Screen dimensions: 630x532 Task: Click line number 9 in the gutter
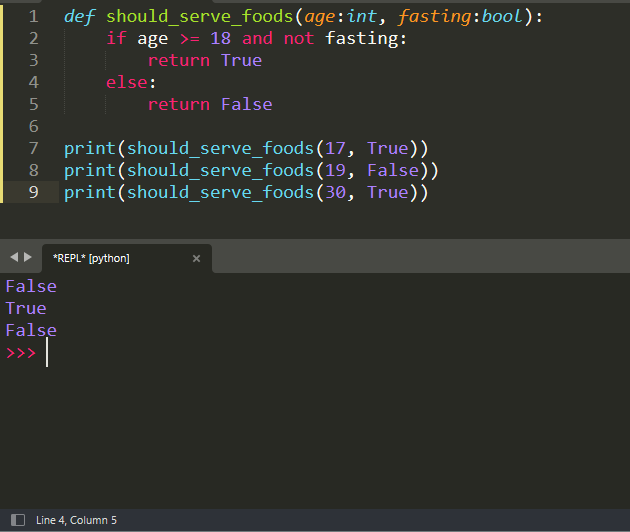tap(34, 192)
